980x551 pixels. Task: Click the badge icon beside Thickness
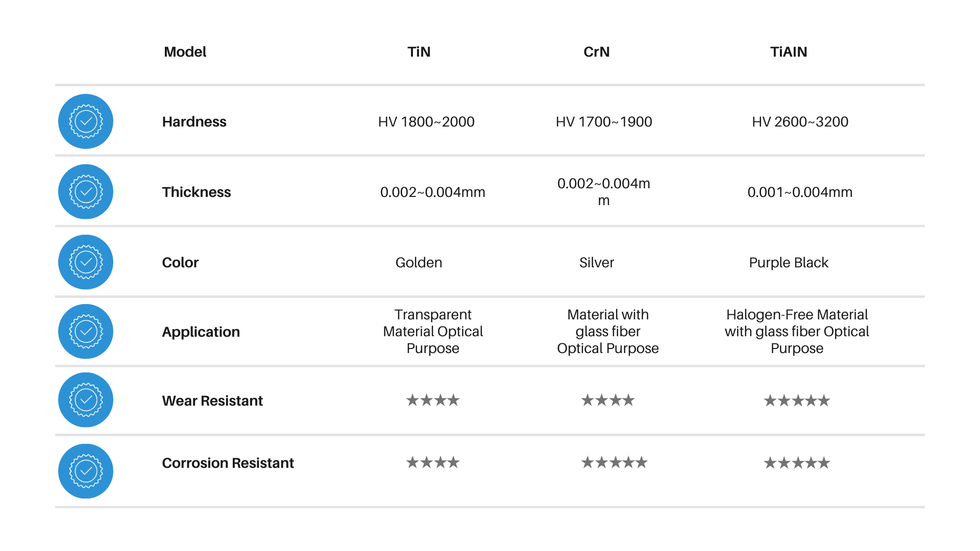pyautogui.click(x=86, y=192)
